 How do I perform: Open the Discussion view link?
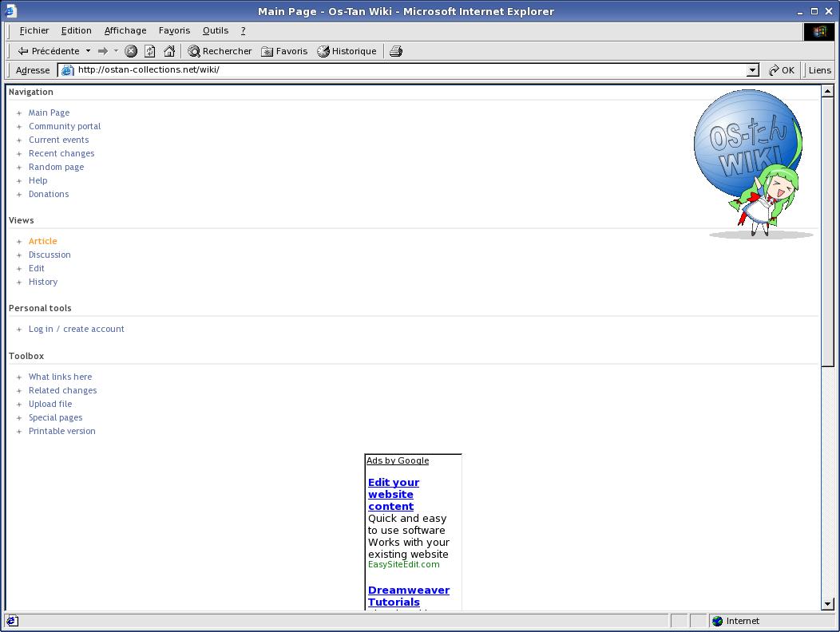pos(50,255)
